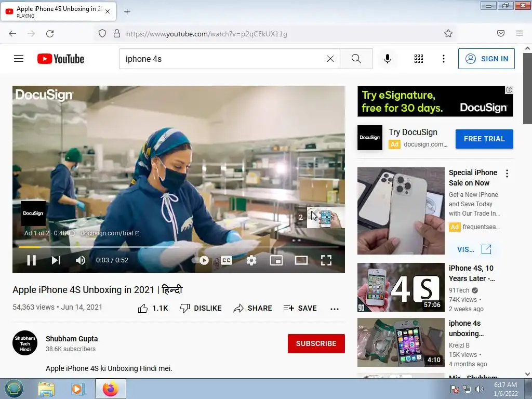The image size is (532, 399).
Task: Open the Shubham Tech Hindi channel avatar
Action: [25, 343]
